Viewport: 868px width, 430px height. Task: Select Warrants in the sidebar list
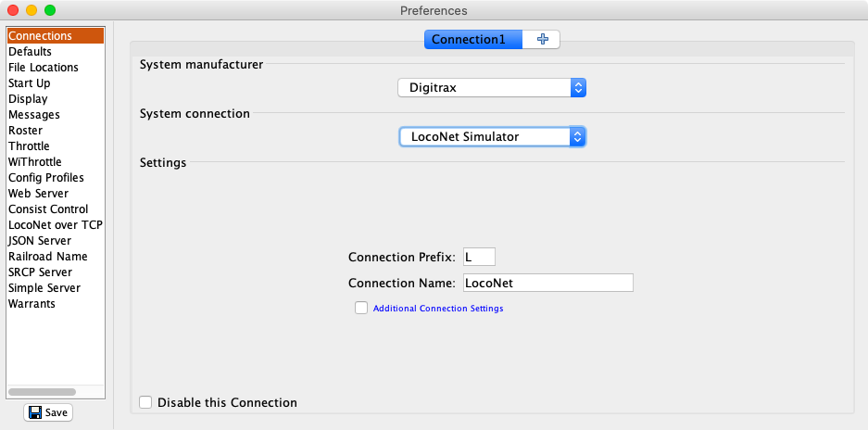pyautogui.click(x=31, y=304)
